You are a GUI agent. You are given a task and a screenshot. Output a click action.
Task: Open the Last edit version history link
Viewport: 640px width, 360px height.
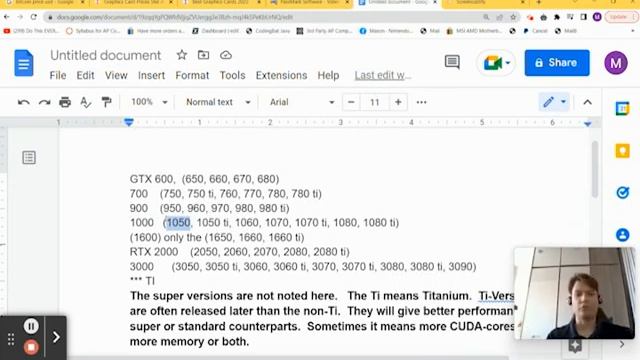382,76
